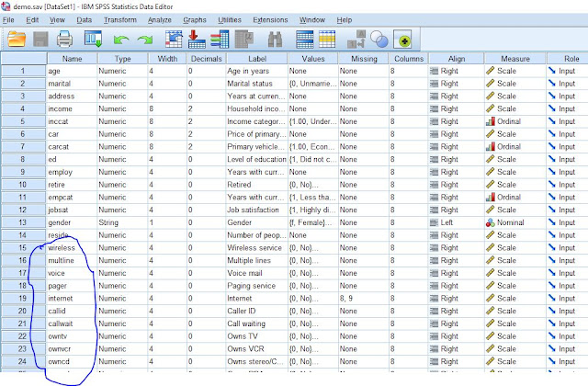Image resolution: width=588 pixels, height=386 pixels.
Task: Open Recall recently used dialogs icon
Action: point(93,39)
